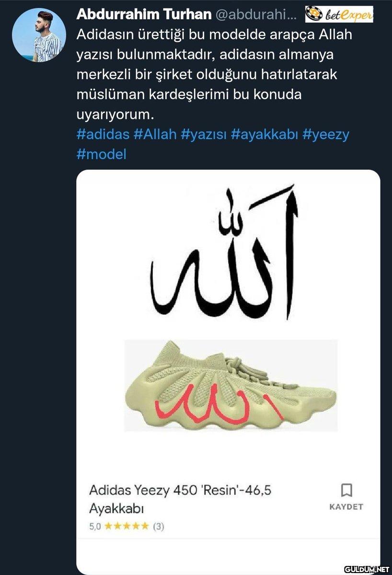Click the @abdurahi... username handle
Viewport: 392px width, 575px height.
pos(254,14)
